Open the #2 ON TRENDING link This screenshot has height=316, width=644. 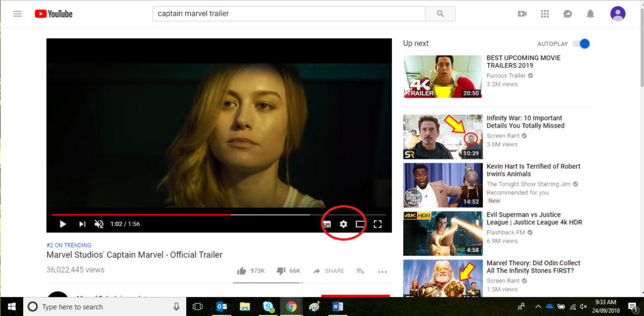click(x=69, y=245)
